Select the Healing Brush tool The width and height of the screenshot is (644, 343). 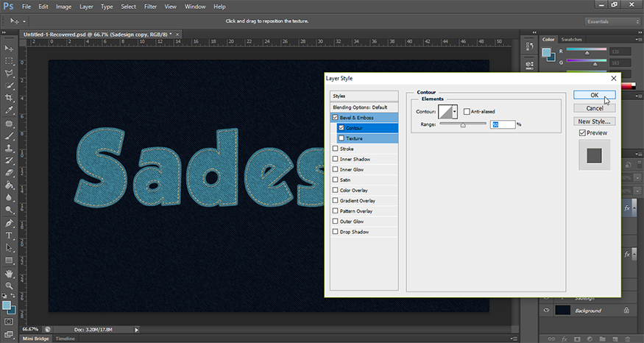[9, 124]
